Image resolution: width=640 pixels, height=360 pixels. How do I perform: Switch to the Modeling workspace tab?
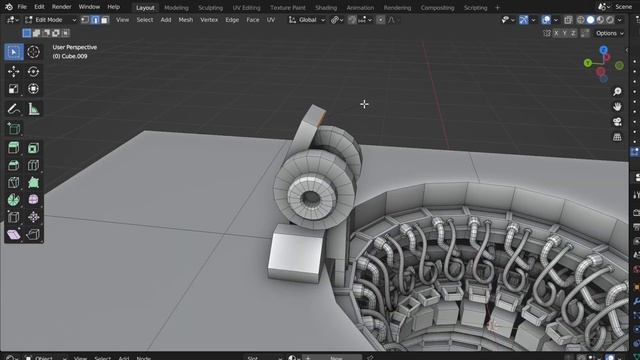click(176, 8)
